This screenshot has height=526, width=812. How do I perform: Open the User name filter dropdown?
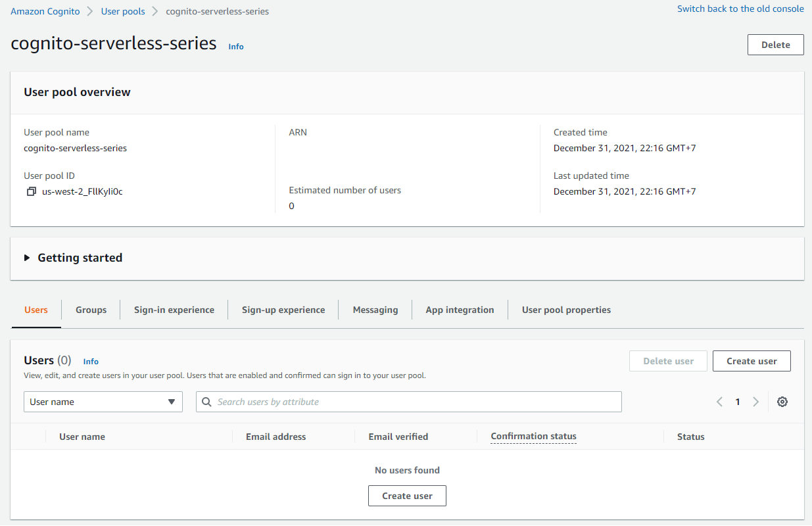pos(103,401)
